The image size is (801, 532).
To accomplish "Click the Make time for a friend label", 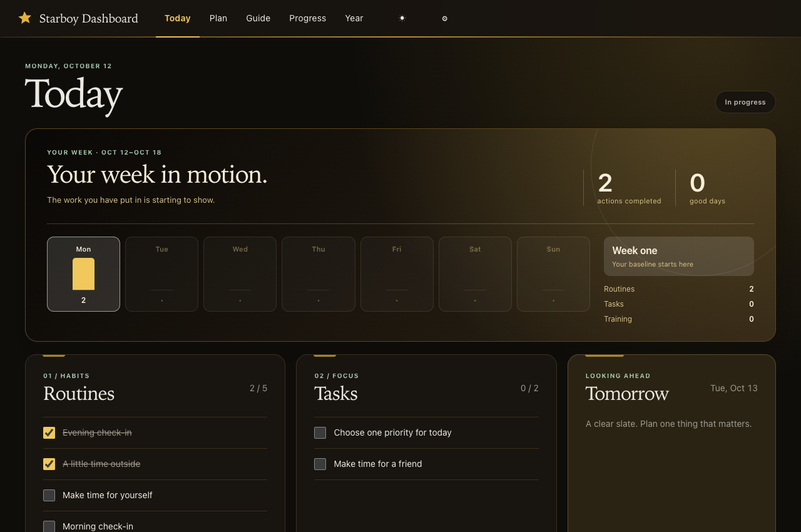I will click(x=378, y=464).
